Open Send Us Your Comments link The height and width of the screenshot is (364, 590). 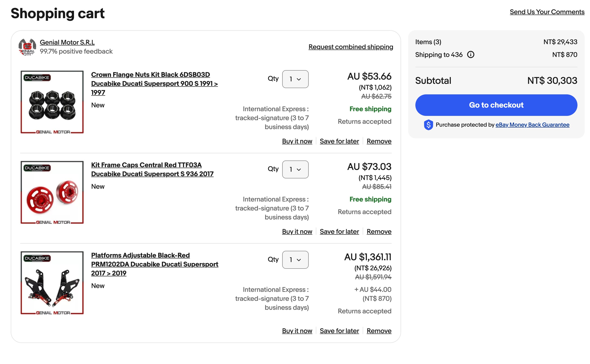(547, 12)
